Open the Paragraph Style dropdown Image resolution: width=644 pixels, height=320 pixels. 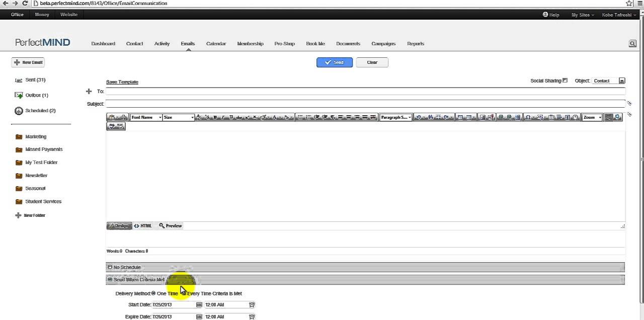coord(395,117)
